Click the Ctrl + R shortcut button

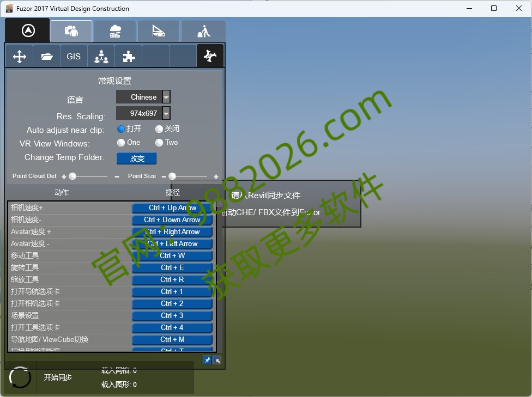(172, 280)
